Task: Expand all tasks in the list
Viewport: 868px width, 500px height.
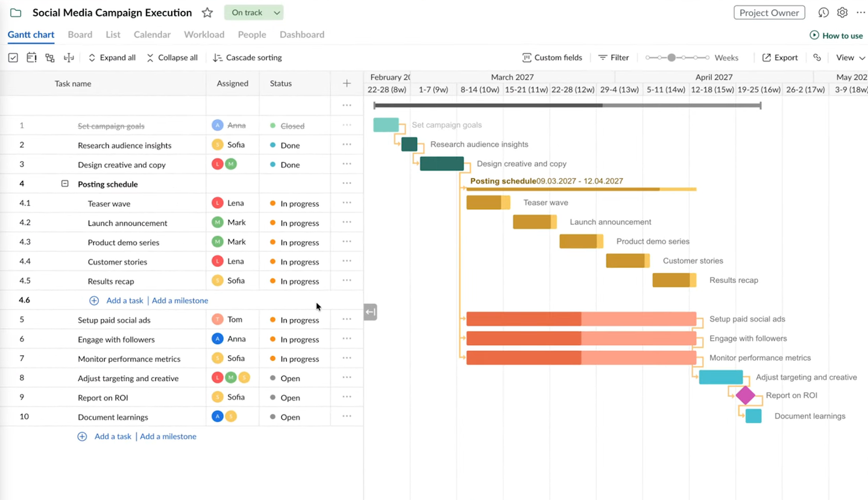Action: click(112, 58)
